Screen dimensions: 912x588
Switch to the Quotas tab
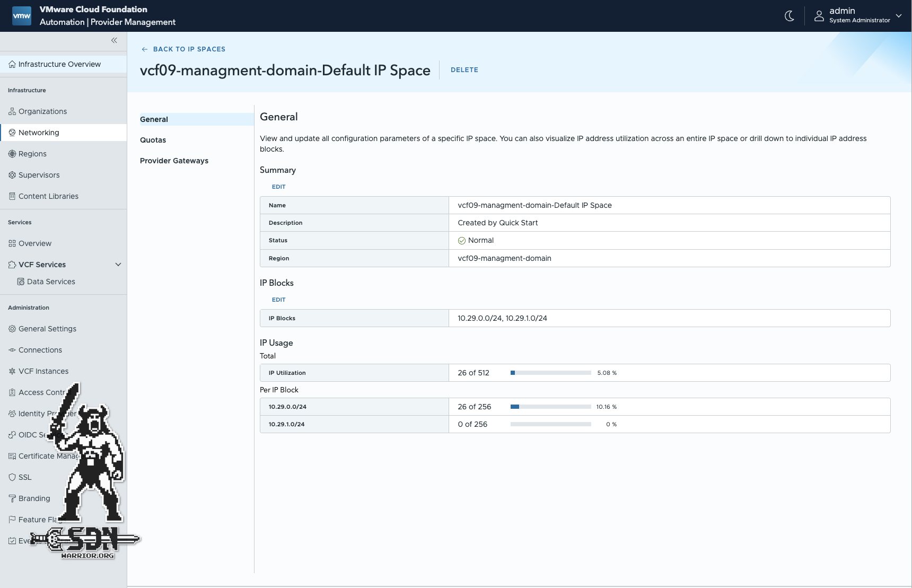pyautogui.click(x=153, y=140)
